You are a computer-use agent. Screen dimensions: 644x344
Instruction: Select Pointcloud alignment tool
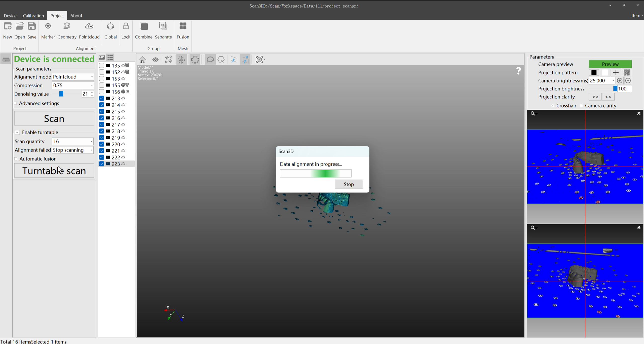(x=89, y=26)
